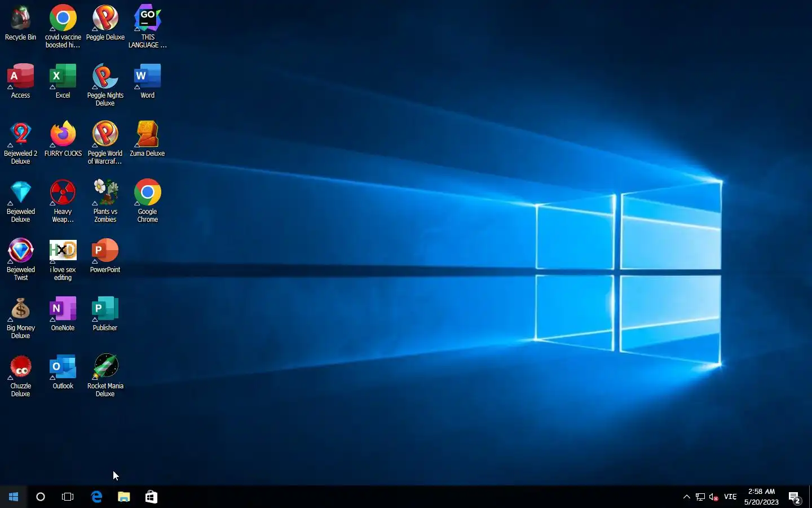Open the Windows Start menu

14,497
